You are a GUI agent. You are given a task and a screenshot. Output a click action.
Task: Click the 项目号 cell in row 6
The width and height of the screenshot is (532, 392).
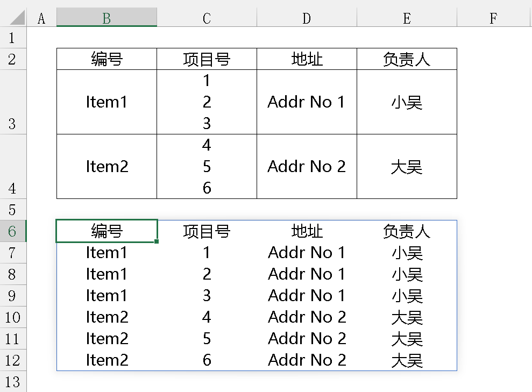pos(207,231)
